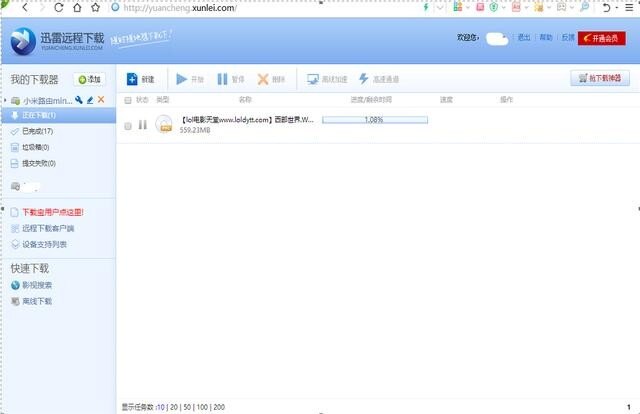Screen dimensions: 640x414
Task: Bookmark page with star icon
Action: pyautogui.click(x=95, y=8)
